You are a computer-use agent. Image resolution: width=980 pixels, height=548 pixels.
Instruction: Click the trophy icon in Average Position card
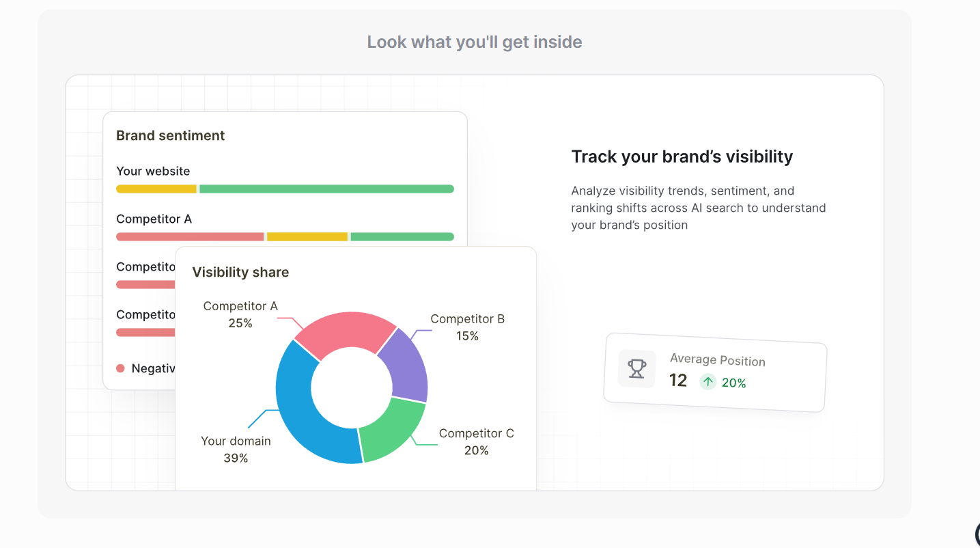(636, 369)
